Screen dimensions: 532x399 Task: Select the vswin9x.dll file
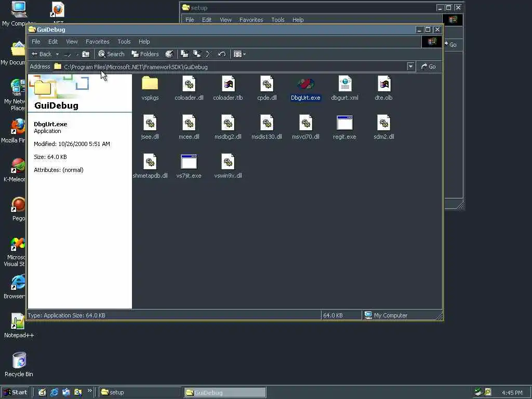click(x=228, y=166)
